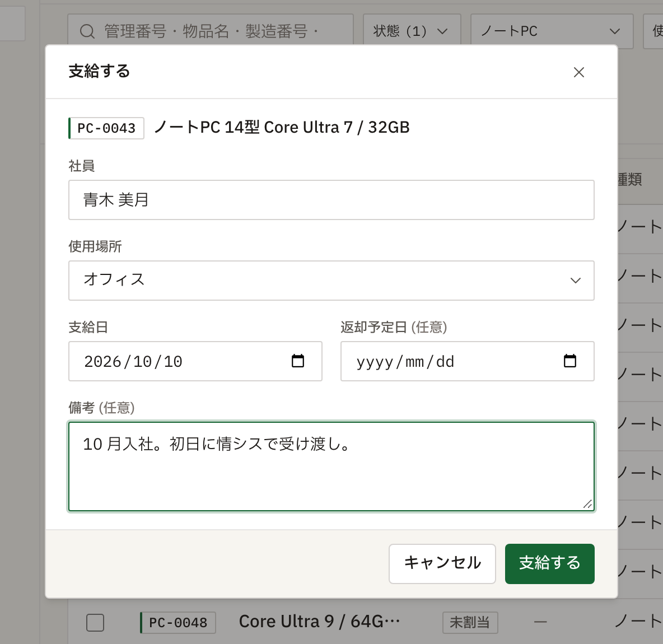Image resolution: width=663 pixels, height=644 pixels.
Task: Open the 状態 (1) filter dropdown
Action: tap(412, 31)
